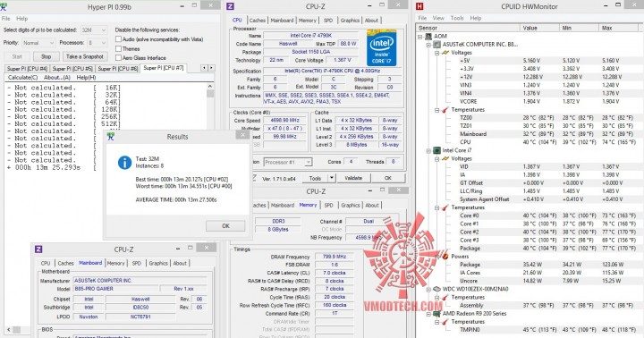Click the AMD Radeon R9 200 GPU icon
This screenshot has width=644, height=338.
437,313
